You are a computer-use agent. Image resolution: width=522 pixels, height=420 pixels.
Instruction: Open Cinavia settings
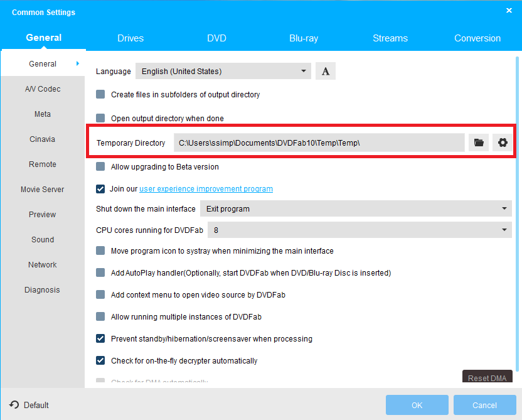click(43, 139)
